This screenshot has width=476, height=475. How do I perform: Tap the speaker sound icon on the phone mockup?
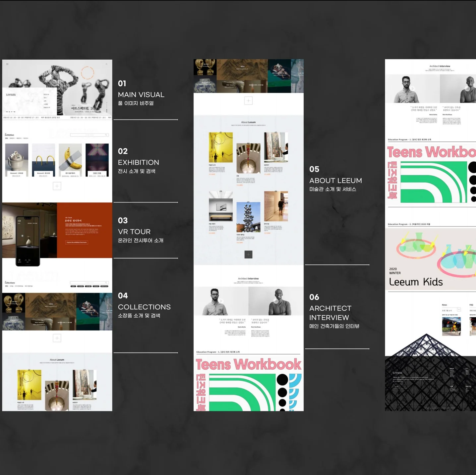click(19, 221)
